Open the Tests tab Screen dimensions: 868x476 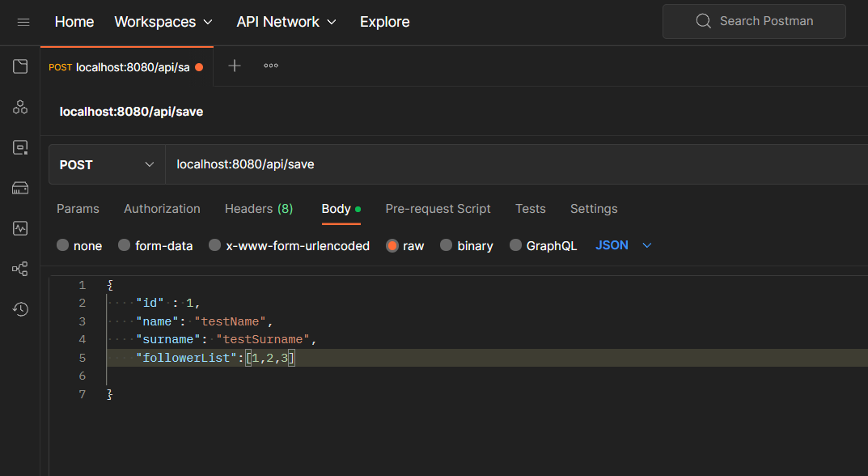tap(531, 209)
